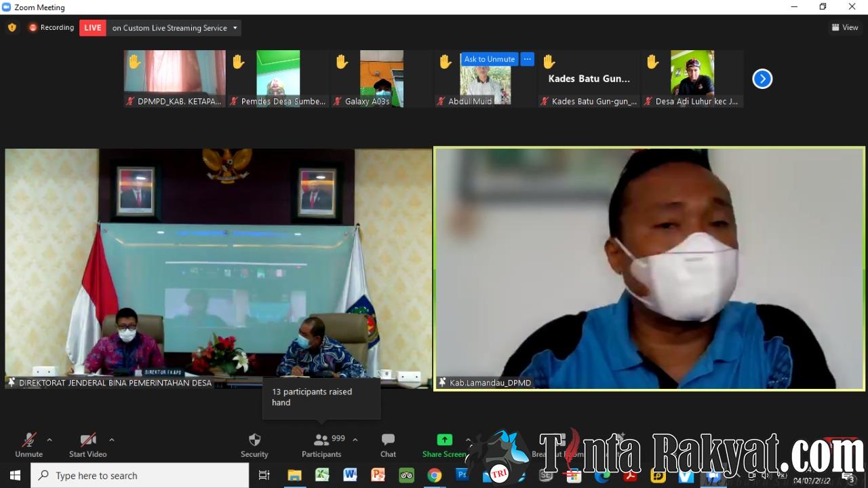Open the meeting encryption shield info

[x=12, y=28]
